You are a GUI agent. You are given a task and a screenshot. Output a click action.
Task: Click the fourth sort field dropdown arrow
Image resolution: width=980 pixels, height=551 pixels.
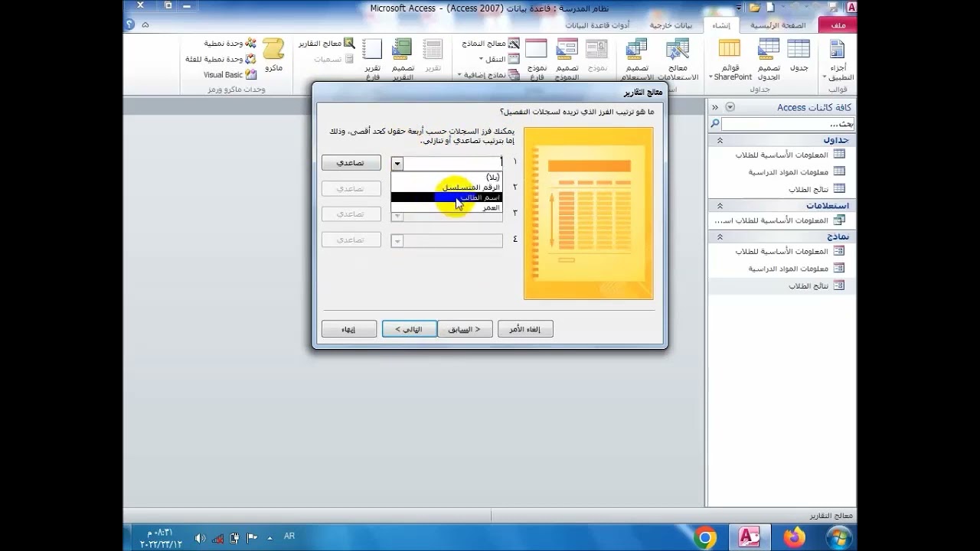pos(397,240)
